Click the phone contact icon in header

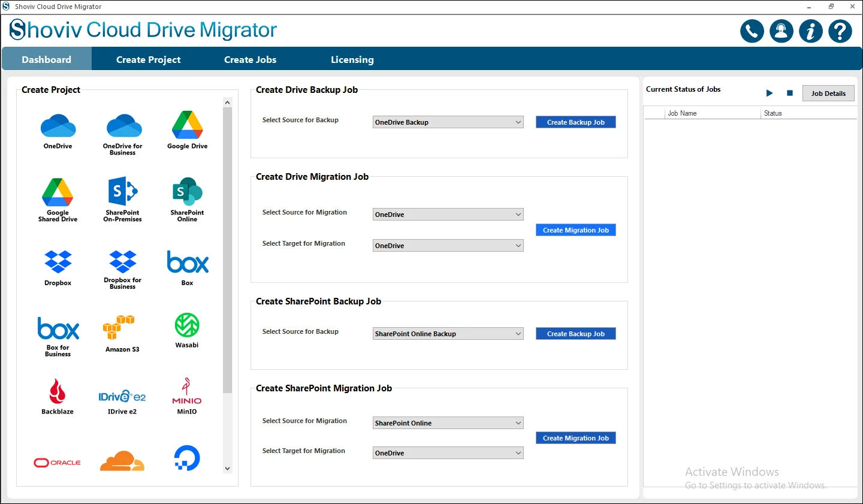(752, 31)
